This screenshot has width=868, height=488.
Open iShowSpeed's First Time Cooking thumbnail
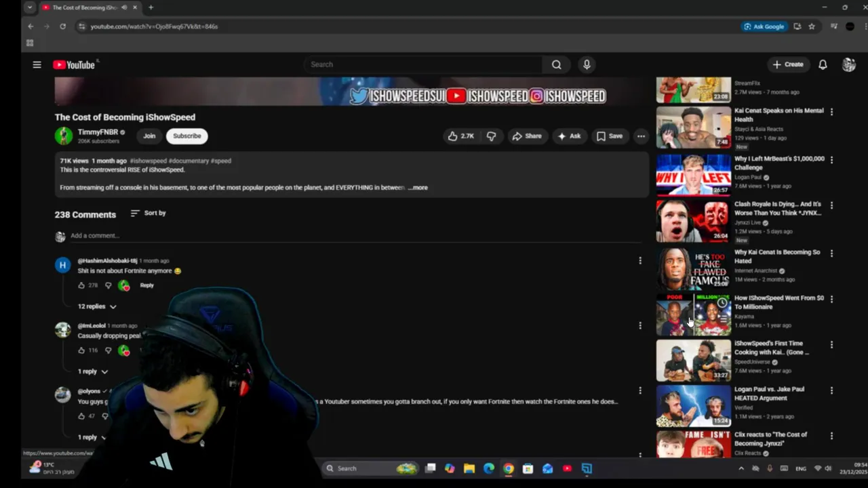pyautogui.click(x=693, y=361)
